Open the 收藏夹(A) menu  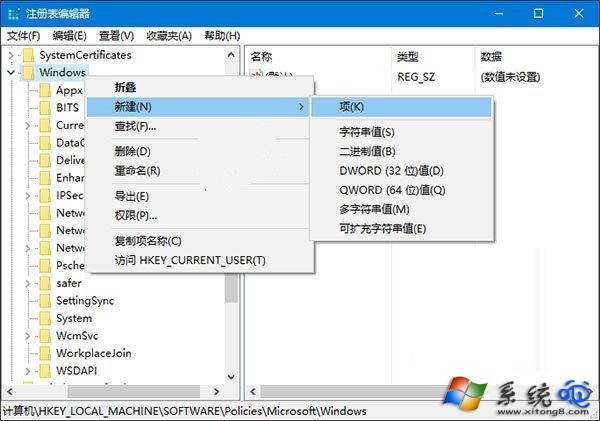tap(169, 36)
